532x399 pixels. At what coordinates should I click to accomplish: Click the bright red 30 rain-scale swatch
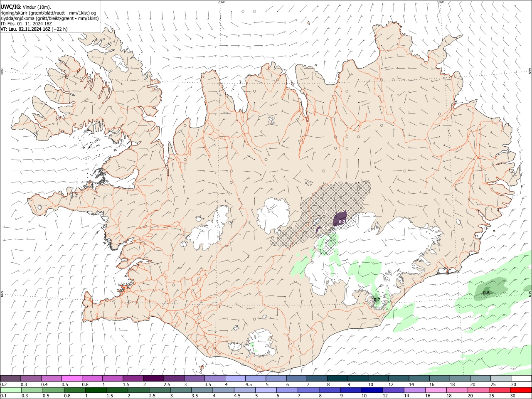click(x=521, y=390)
